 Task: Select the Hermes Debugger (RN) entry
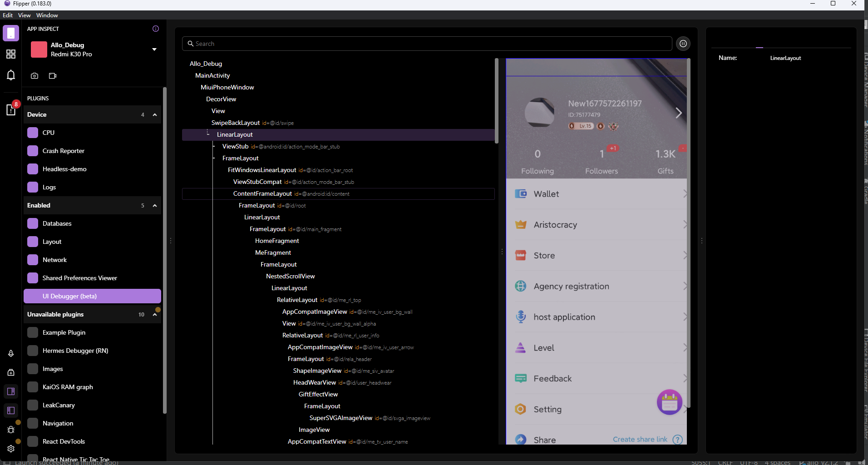pos(92,351)
